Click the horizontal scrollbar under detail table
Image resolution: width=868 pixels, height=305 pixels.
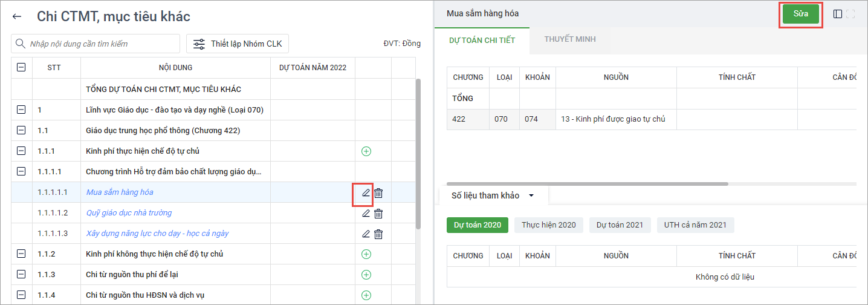(586, 184)
